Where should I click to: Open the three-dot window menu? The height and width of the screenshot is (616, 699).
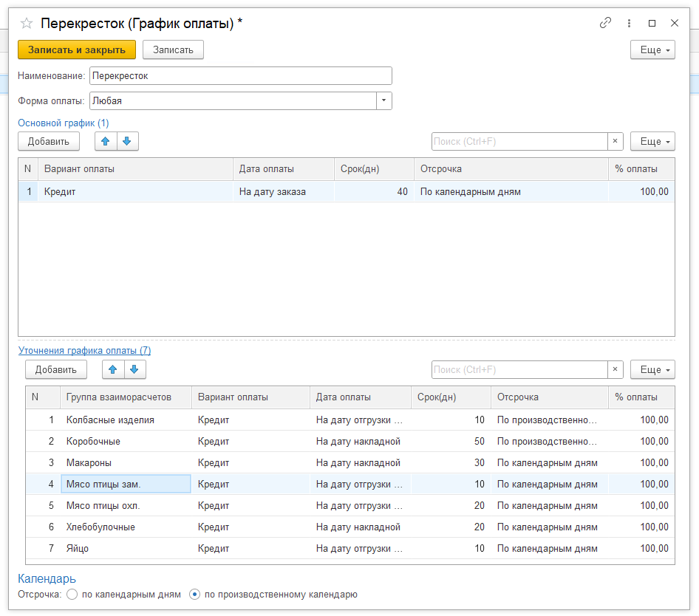pos(629,23)
